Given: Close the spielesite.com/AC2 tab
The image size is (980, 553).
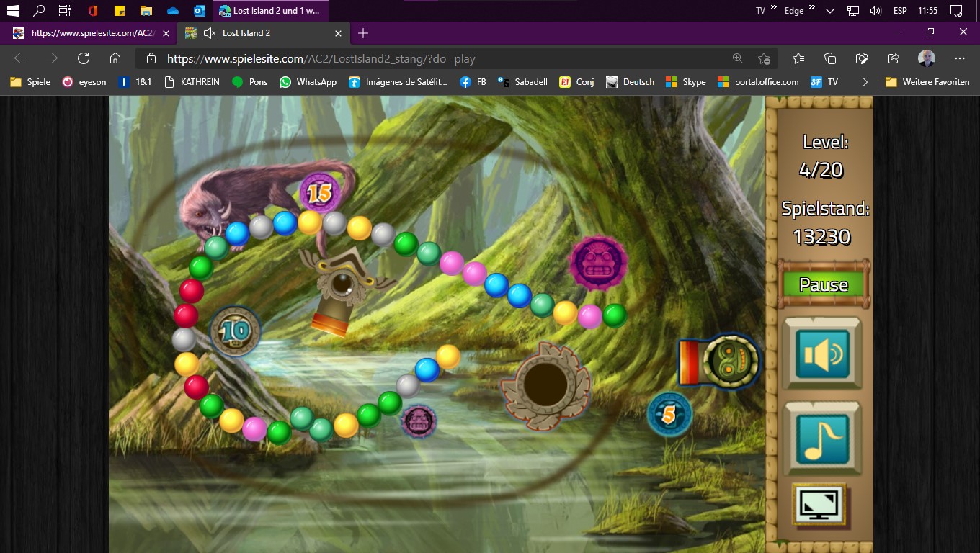Looking at the screenshot, I should 166,33.
